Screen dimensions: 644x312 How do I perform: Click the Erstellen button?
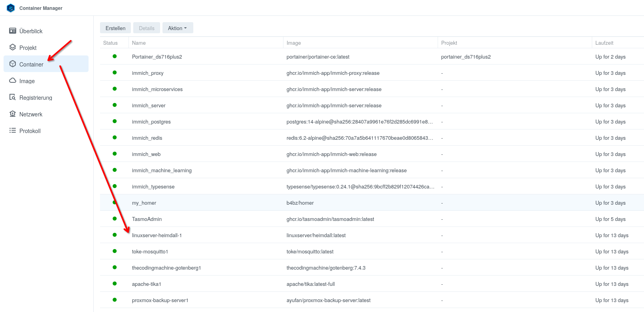(115, 28)
